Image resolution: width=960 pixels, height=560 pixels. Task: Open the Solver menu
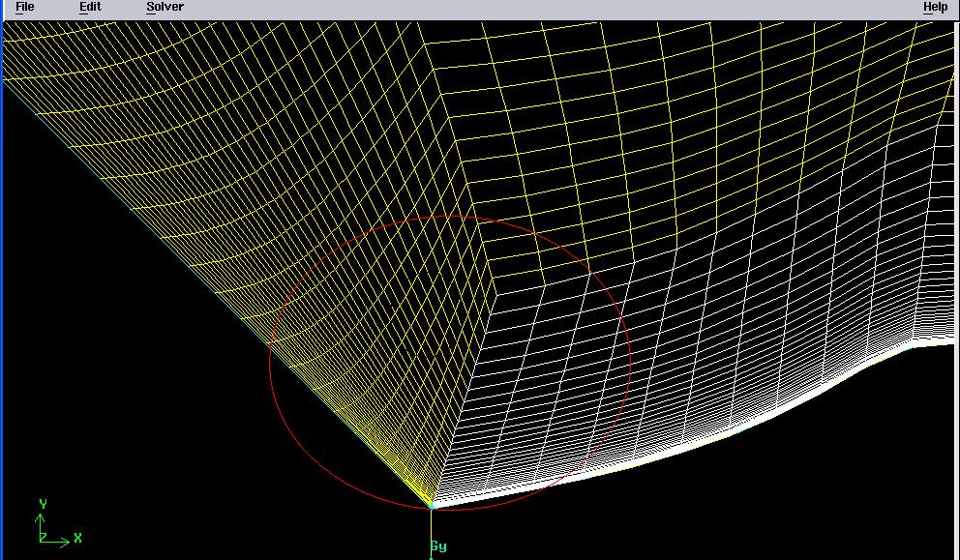[165, 7]
